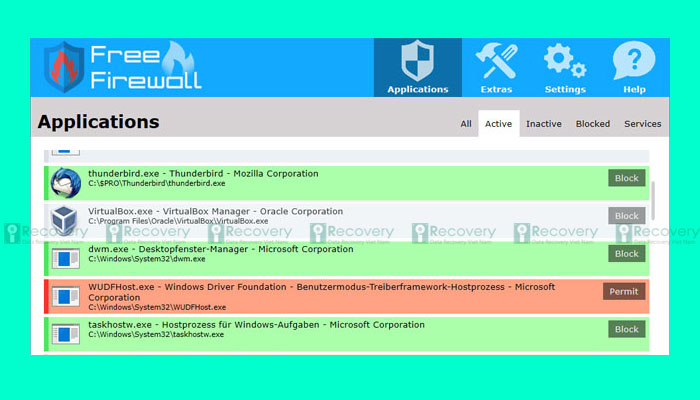Switch to the Active tab
Screen dimensions: 700x400
point(499,124)
